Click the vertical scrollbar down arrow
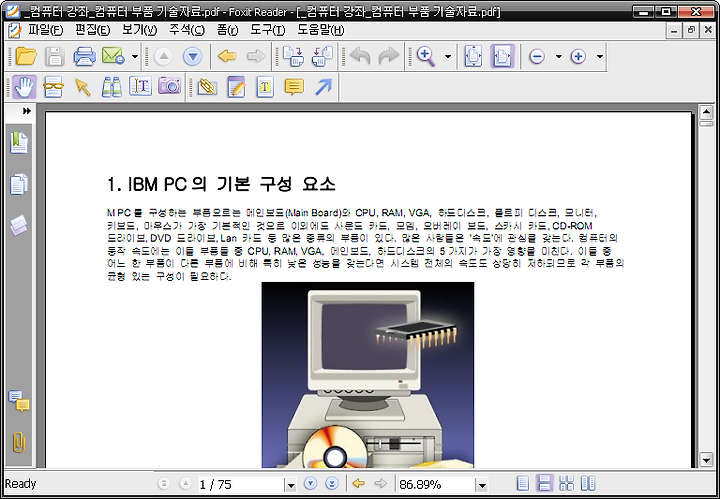720x499 pixels. 706,459
